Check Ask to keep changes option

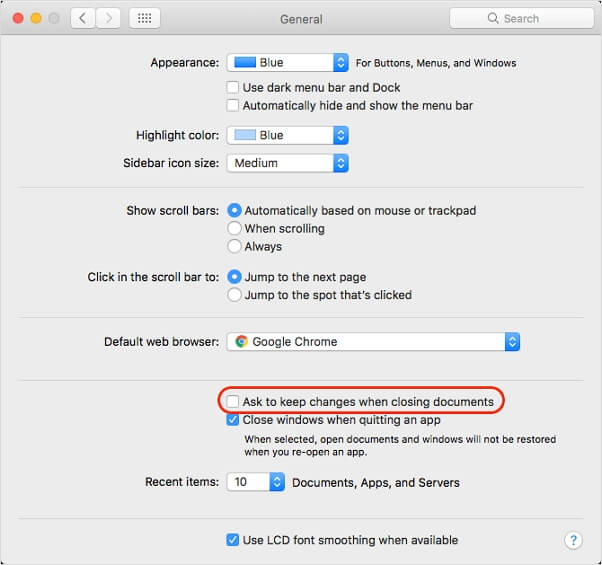click(x=233, y=402)
